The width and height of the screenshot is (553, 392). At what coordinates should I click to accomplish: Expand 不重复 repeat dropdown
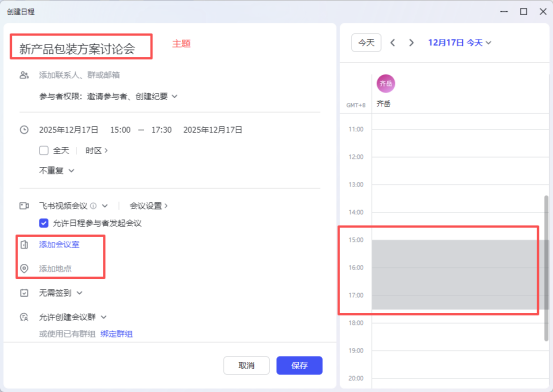56,170
